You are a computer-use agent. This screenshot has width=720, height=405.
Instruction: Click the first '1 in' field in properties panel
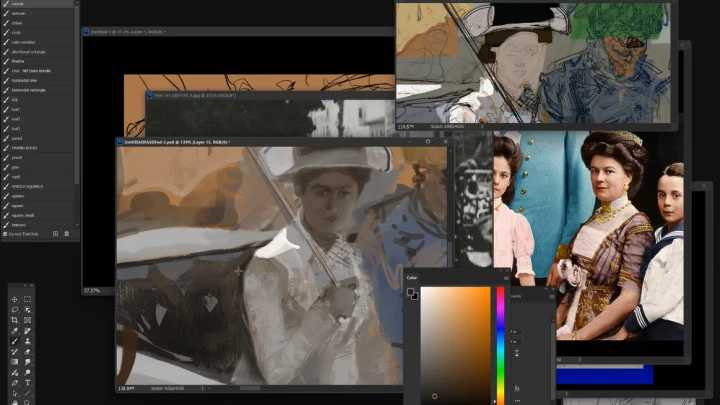point(515,332)
